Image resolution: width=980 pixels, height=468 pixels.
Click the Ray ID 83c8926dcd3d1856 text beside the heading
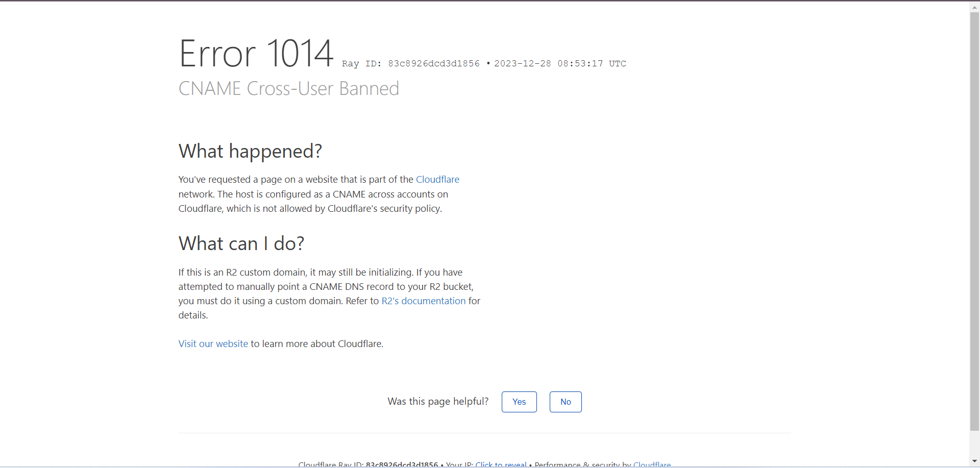pyautogui.click(x=411, y=64)
